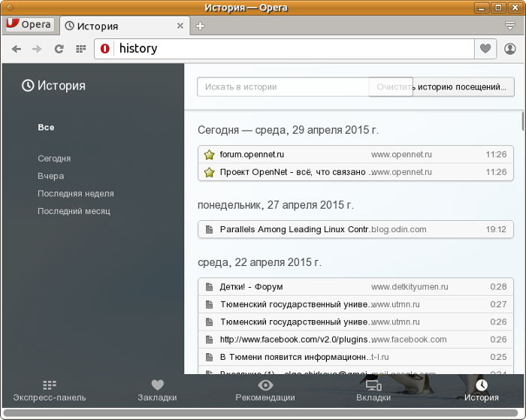Open the forum.opennet.ru history entry
This screenshot has height=420, width=526.
click(355, 155)
